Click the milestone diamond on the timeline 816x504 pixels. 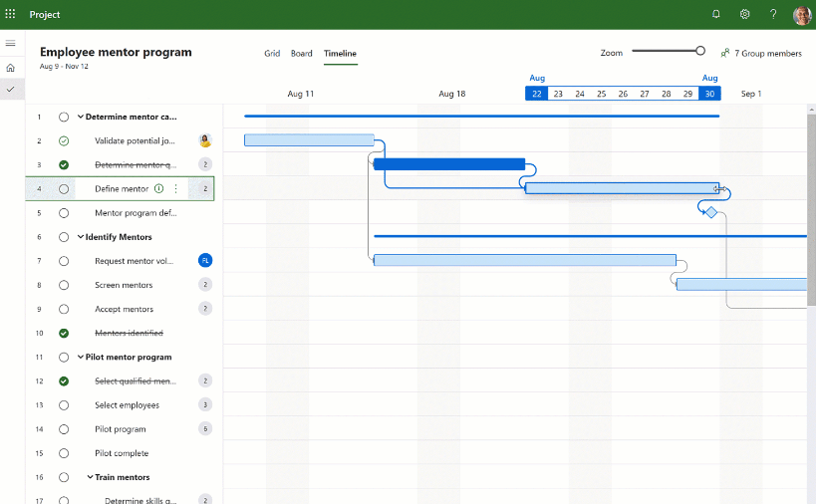point(710,212)
